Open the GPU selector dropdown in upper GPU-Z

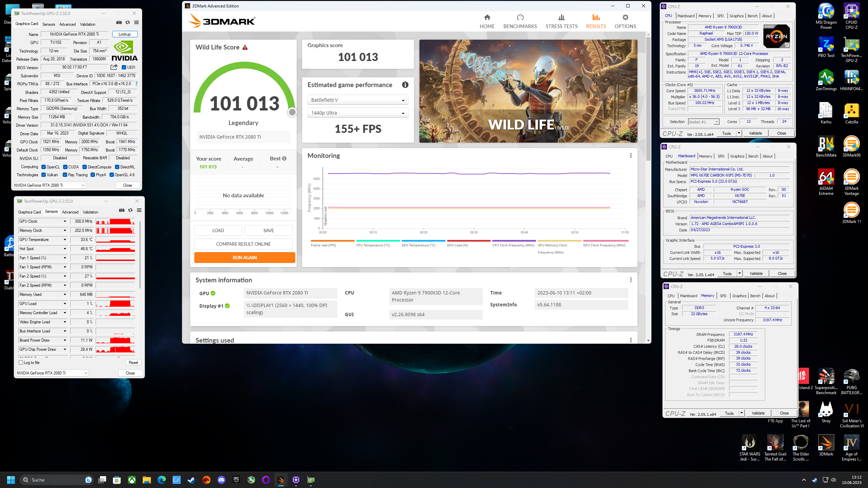tap(49, 185)
